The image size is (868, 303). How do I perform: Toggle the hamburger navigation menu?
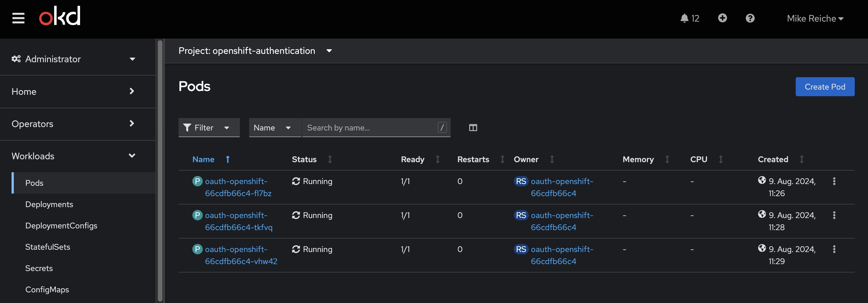tap(18, 18)
